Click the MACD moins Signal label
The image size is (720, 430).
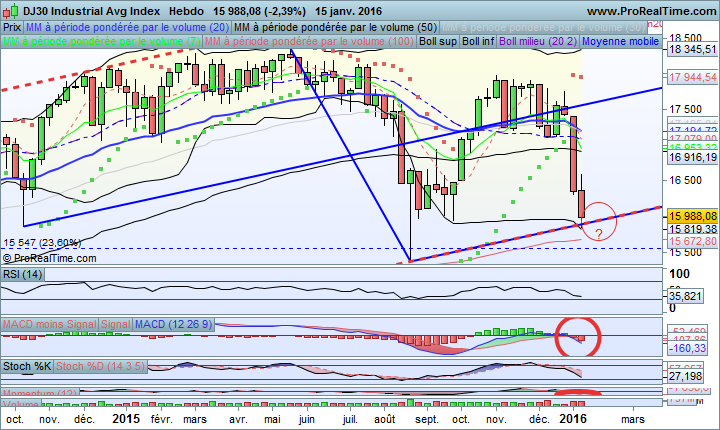[x=50, y=324]
